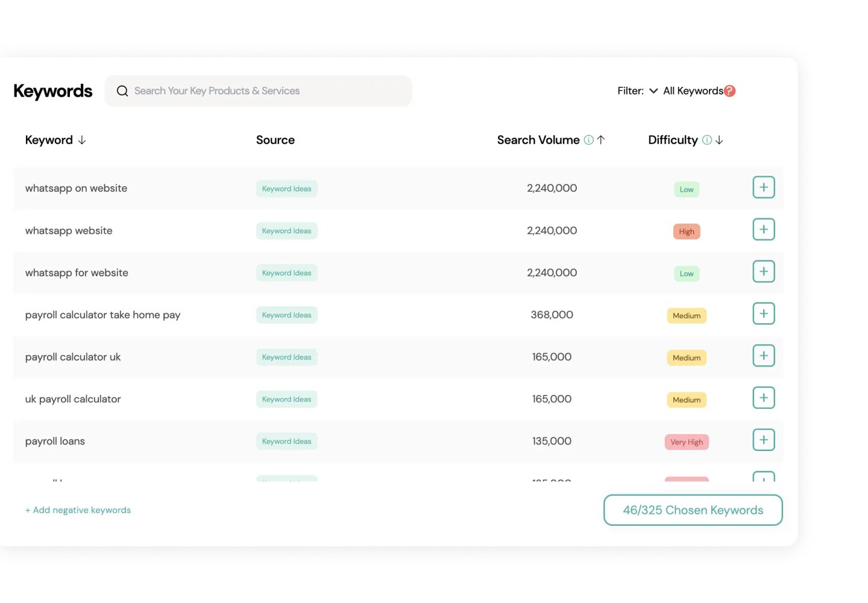Select 'payroll loans' keyword text

click(55, 441)
